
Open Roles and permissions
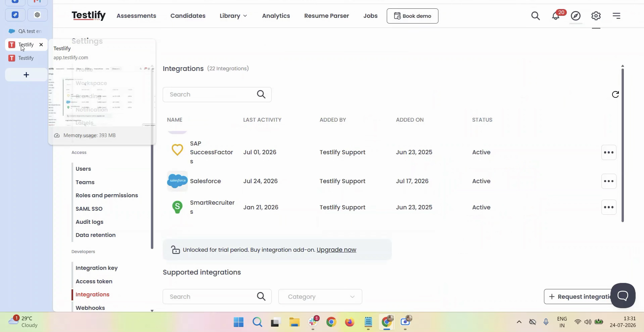click(x=107, y=195)
